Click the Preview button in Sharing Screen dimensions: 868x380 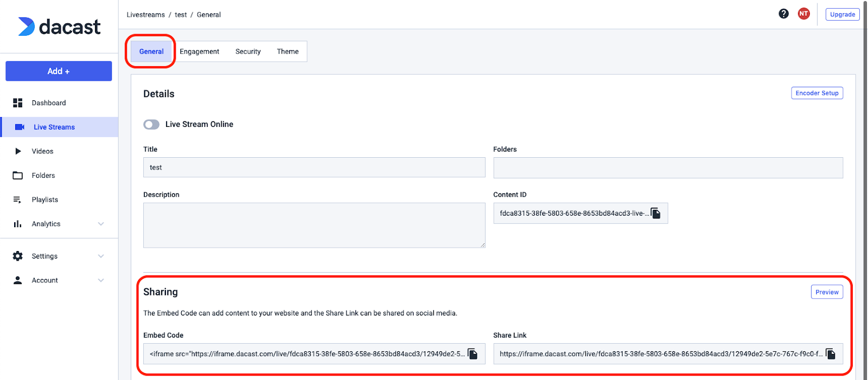(827, 292)
